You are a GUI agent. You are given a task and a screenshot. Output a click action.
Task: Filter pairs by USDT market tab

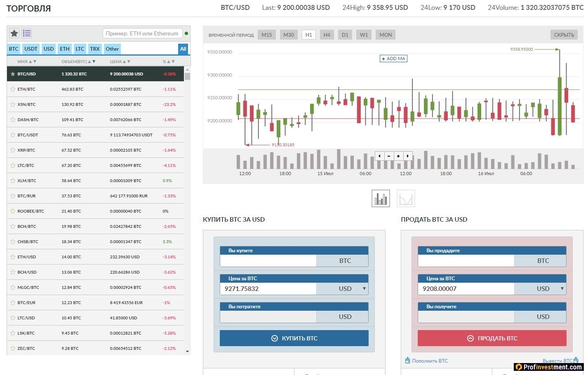pyautogui.click(x=31, y=49)
